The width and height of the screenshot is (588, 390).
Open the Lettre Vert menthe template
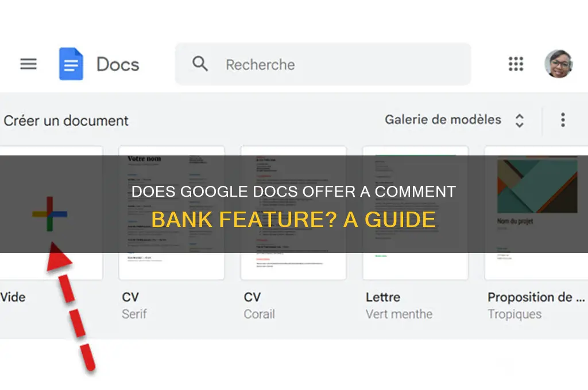(416, 213)
